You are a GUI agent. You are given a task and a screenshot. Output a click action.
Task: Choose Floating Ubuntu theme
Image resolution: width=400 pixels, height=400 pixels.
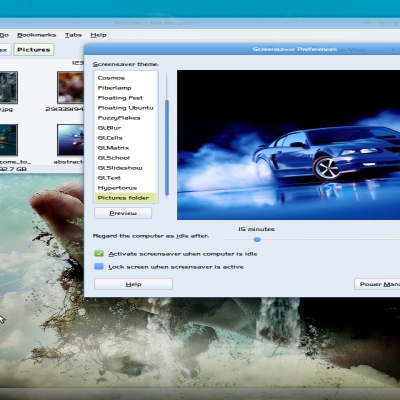126,108
